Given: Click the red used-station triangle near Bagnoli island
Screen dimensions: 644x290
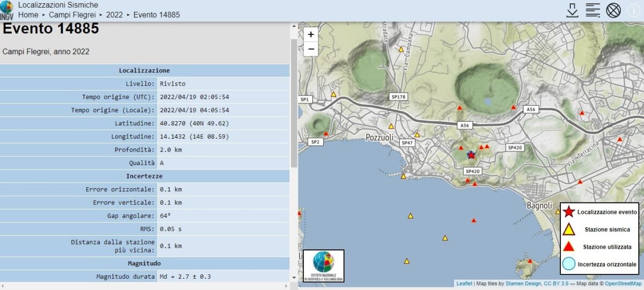Looking at the screenshot, I should pos(530,261).
